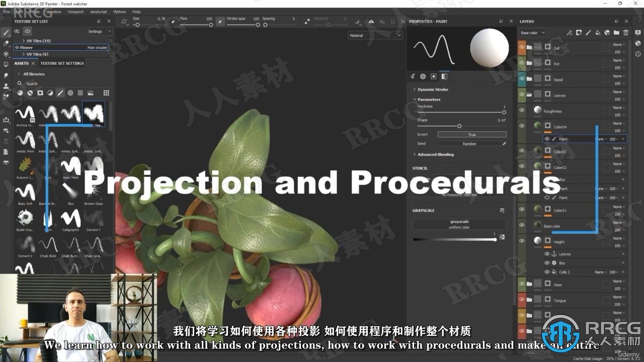Image resolution: width=644 pixels, height=362 pixels.
Task: Open the Brush properties tab icon
Action: pyautogui.click(x=413, y=76)
